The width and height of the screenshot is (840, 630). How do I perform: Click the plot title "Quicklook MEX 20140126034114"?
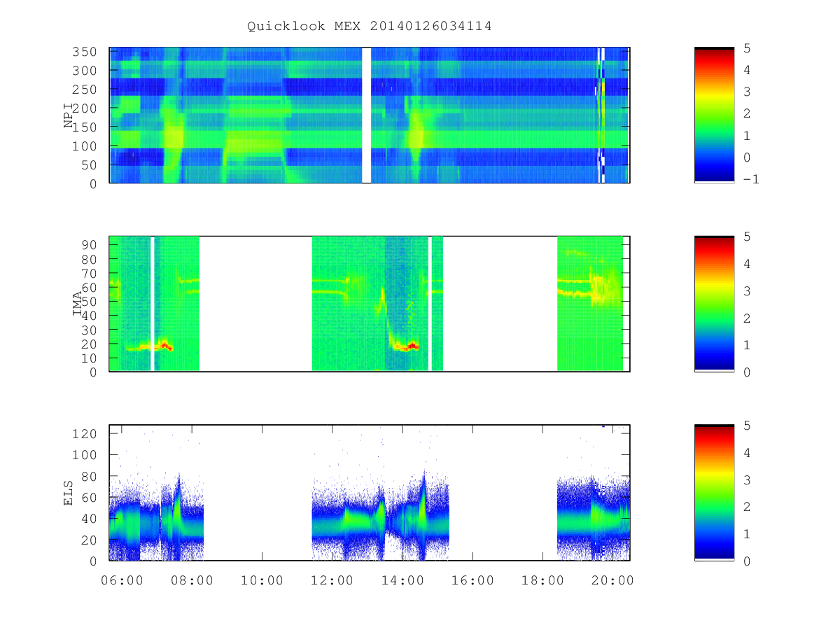pyautogui.click(x=369, y=27)
